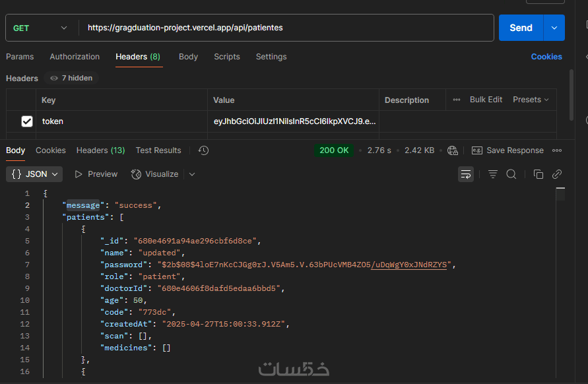The height and width of the screenshot is (384, 588).
Task: Open the GET method dropdown
Action: (x=40, y=28)
